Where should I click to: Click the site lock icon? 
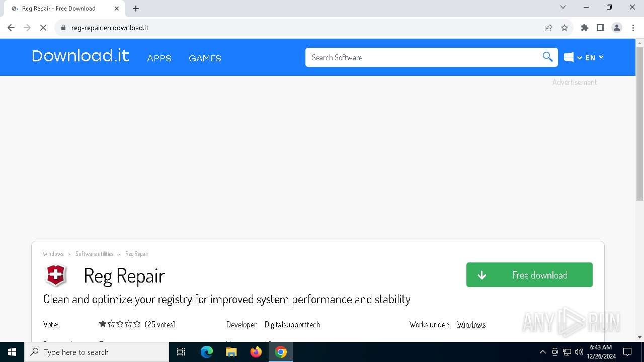point(63,28)
